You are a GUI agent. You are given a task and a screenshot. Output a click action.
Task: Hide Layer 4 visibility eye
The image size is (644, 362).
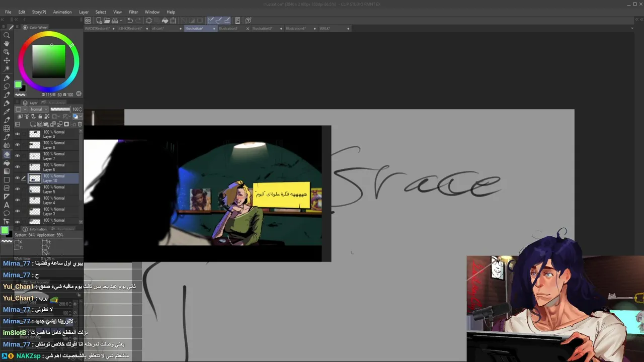18,201
